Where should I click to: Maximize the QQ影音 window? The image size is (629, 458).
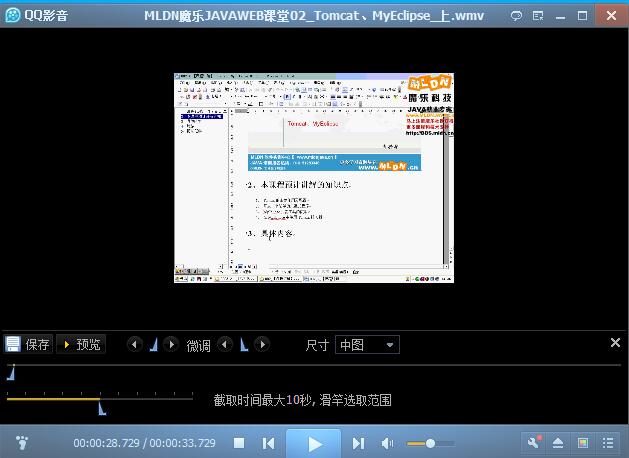582,16
